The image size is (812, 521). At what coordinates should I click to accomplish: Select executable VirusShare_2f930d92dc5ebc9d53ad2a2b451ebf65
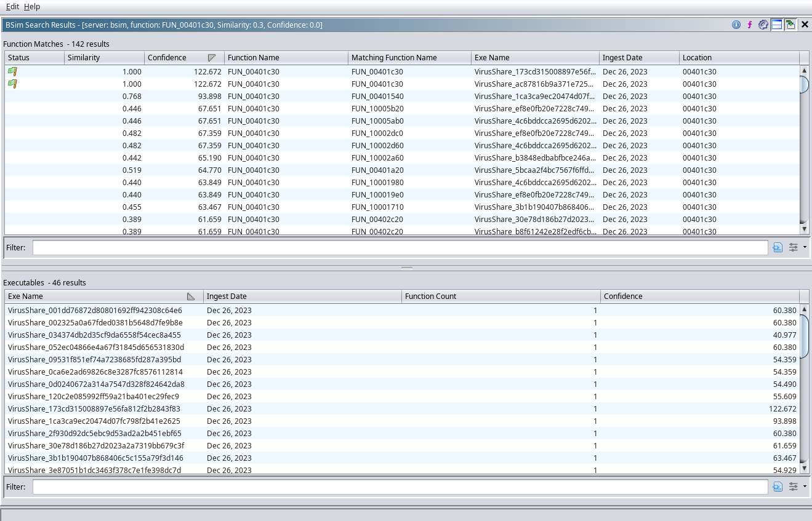(94, 433)
